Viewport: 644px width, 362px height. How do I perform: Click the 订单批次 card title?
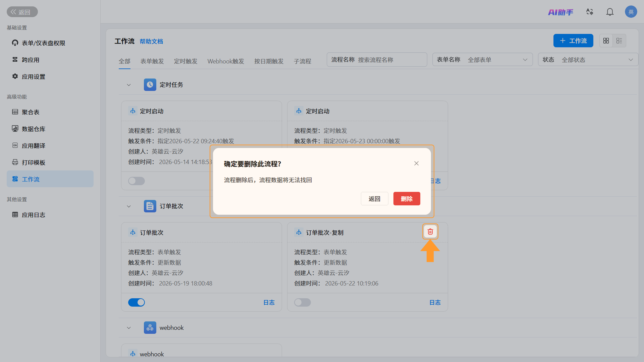[x=151, y=233]
